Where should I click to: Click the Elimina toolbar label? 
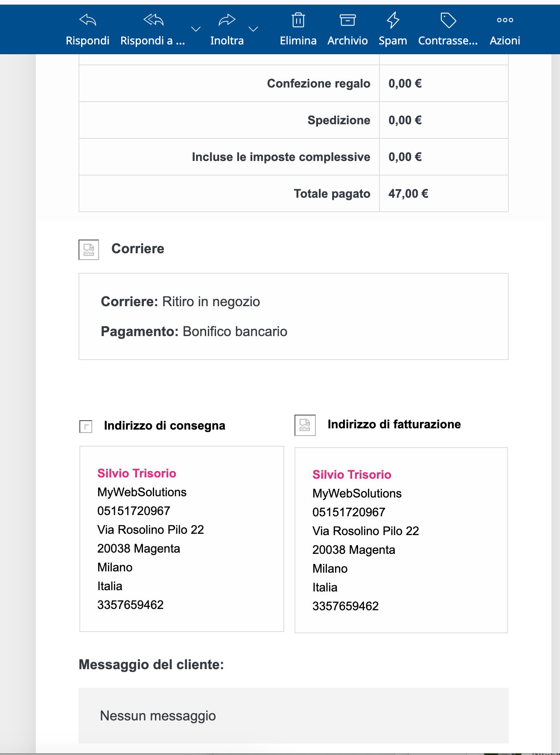coord(298,41)
